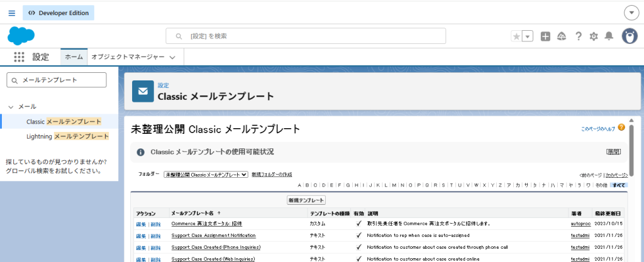
Task: Filter templates by kana ア
Action: 509,185
